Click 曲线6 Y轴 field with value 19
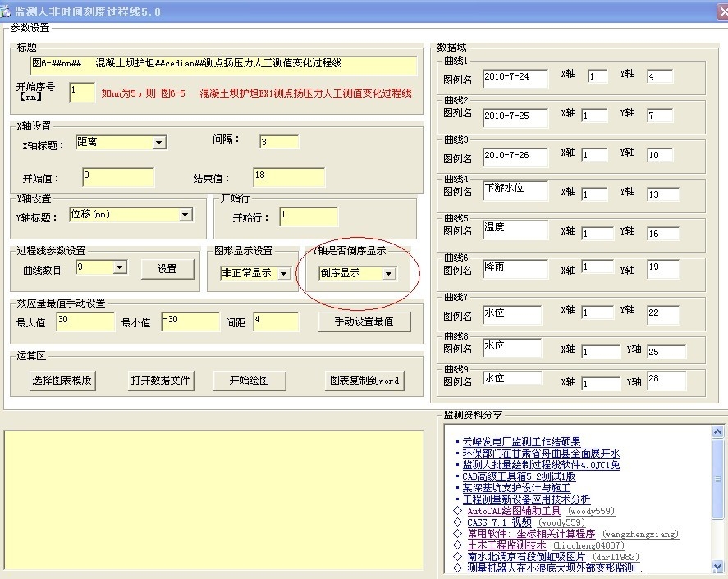 click(x=663, y=269)
